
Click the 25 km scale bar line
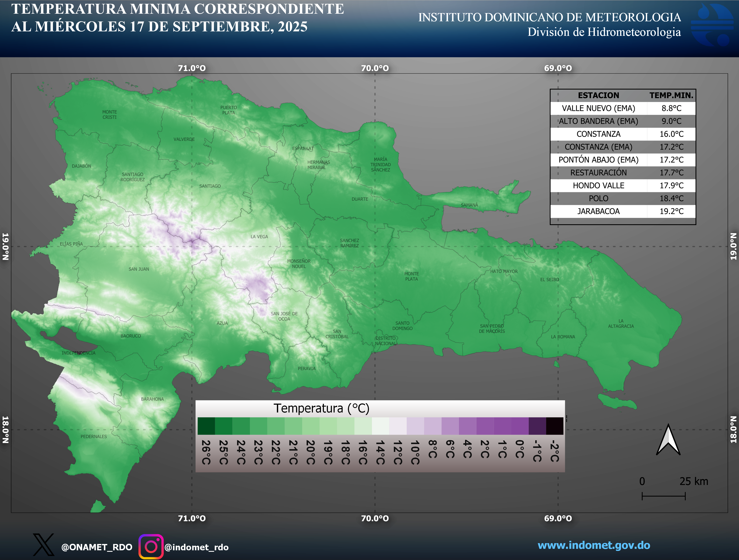[664, 496]
